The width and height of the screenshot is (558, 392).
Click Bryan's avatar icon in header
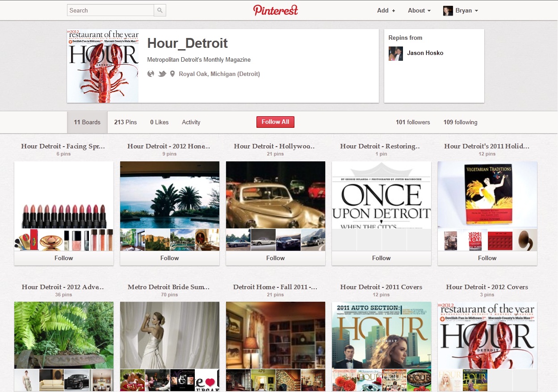448,11
